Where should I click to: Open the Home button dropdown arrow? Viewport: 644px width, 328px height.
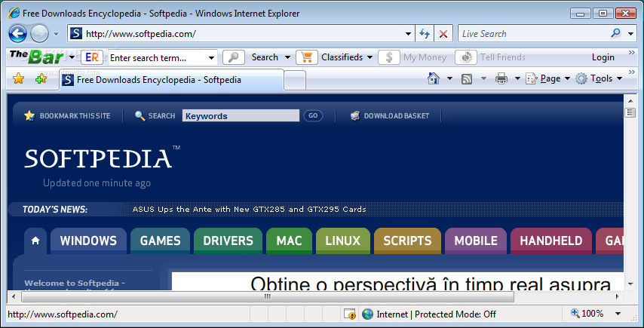pyautogui.click(x=449, y=78)
